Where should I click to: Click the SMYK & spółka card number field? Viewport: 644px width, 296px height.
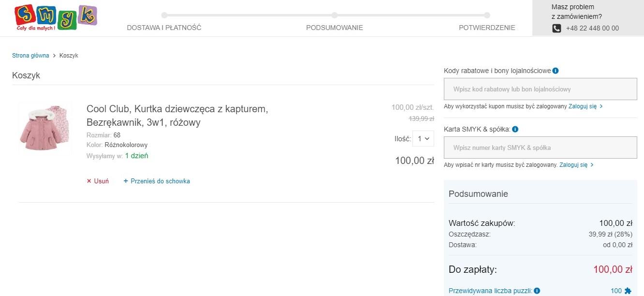pos(541,148)
